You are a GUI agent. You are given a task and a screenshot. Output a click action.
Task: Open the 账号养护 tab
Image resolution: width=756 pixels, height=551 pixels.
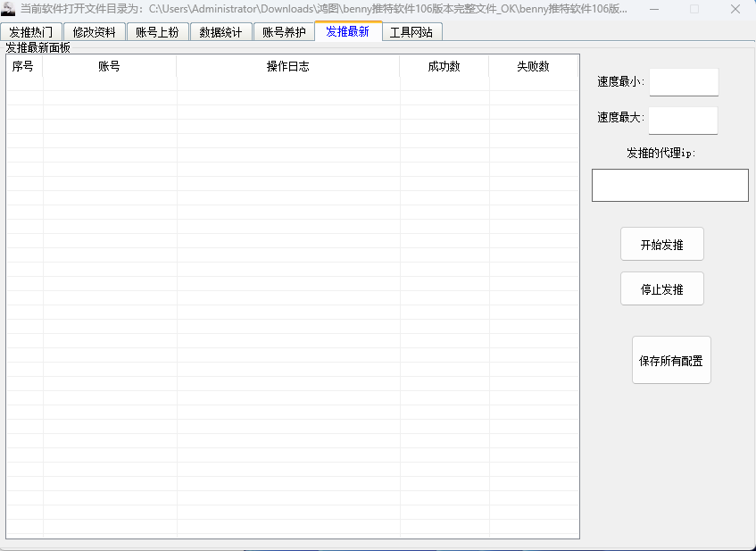pyautogui.click(x=284, y=32)
